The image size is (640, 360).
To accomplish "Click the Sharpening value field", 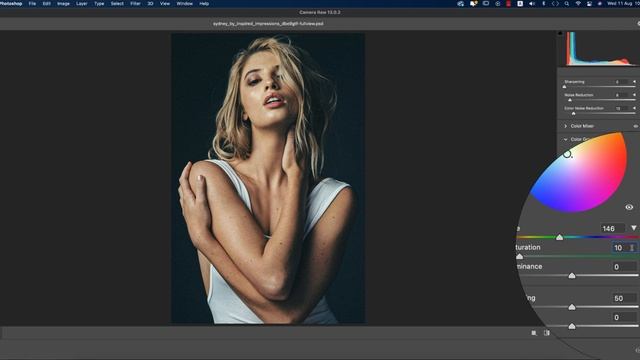I will click(622, 82).
